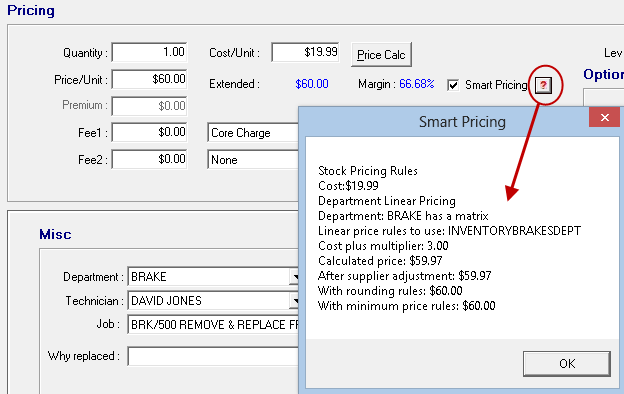Click 'Department: BRAKE has a matrix' line

(403, 216)
